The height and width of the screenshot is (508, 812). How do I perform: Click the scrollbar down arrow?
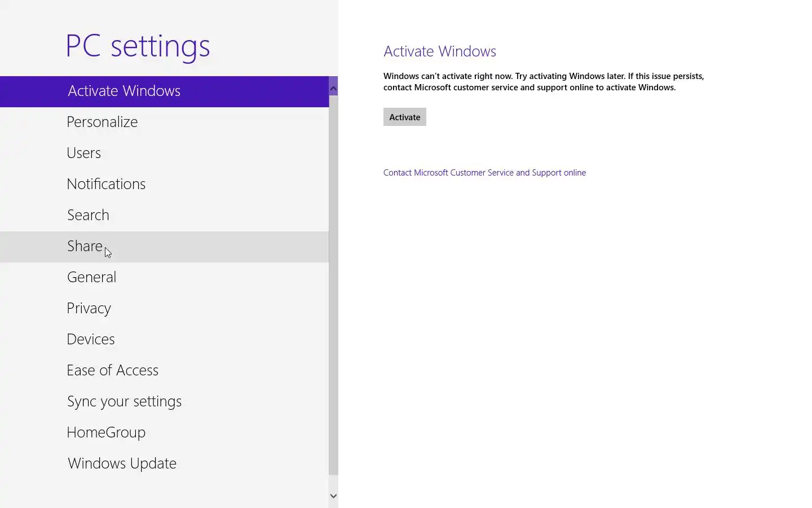[333, 496]
